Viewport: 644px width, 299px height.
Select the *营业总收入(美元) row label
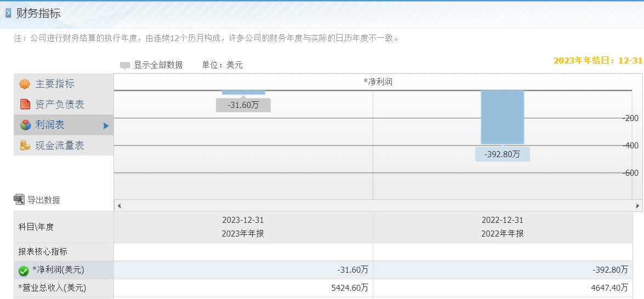(x=52, y=288)
